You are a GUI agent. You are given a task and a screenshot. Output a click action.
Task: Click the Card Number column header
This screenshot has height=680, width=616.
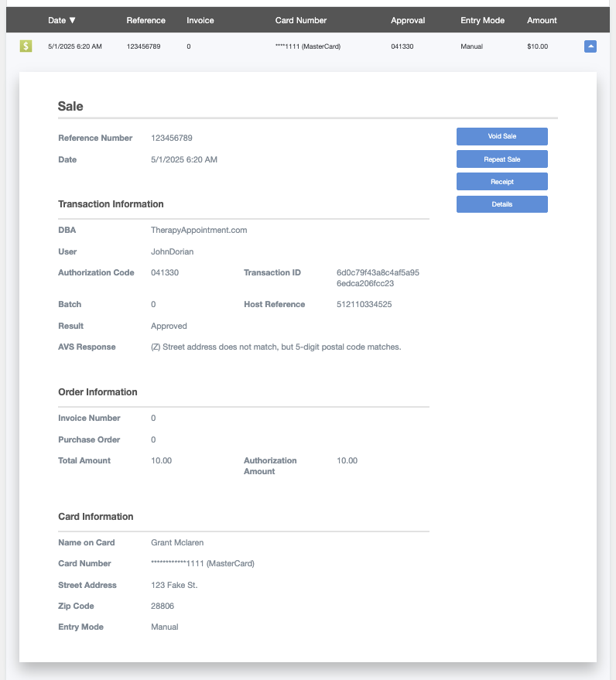click(300, 20)
